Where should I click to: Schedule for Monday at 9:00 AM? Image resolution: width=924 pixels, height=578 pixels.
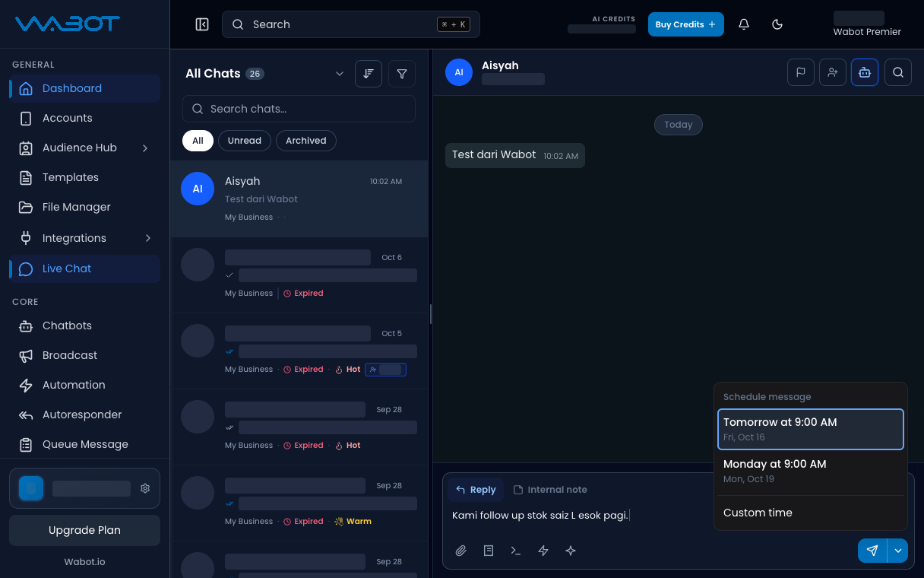(811, 471)
